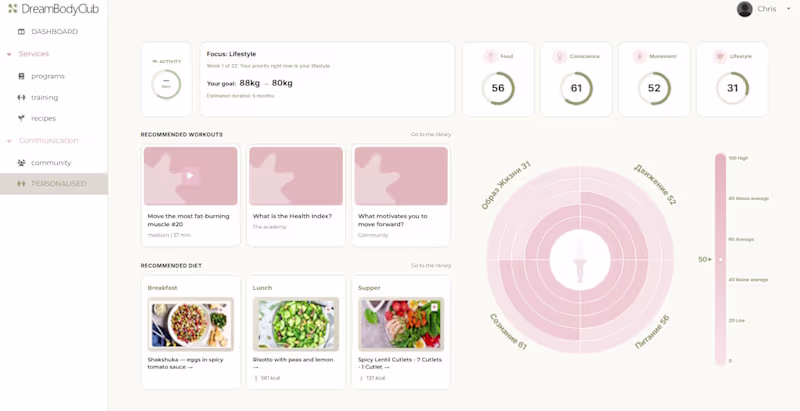The height and width of the screenshot is (411, 800).
Task: Click What motivates you to move forward?
Action: 392,220
